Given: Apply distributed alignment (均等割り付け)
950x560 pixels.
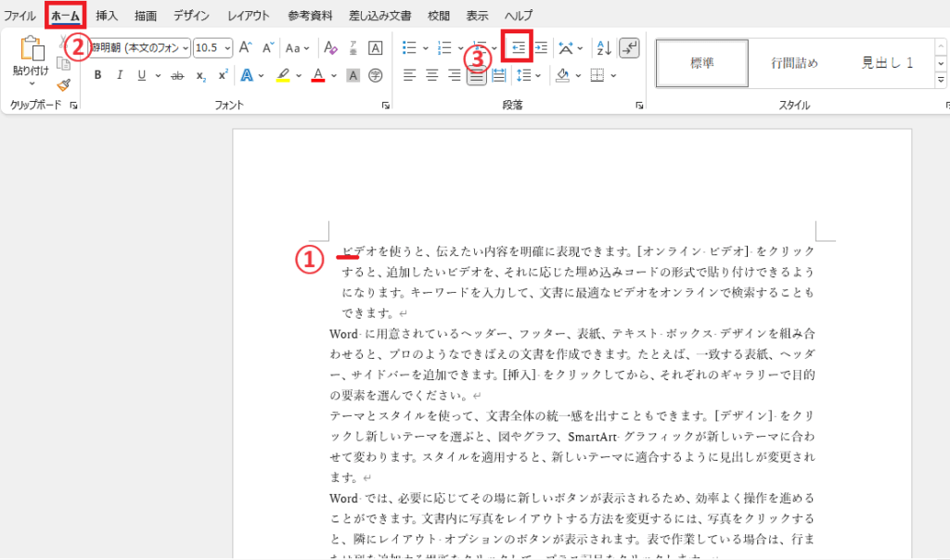Looking at the screenshot, I should (498, 75).
